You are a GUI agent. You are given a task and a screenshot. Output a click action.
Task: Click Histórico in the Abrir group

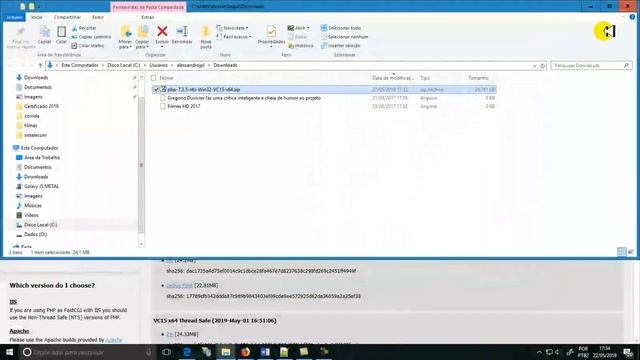(x=301, y=46)
